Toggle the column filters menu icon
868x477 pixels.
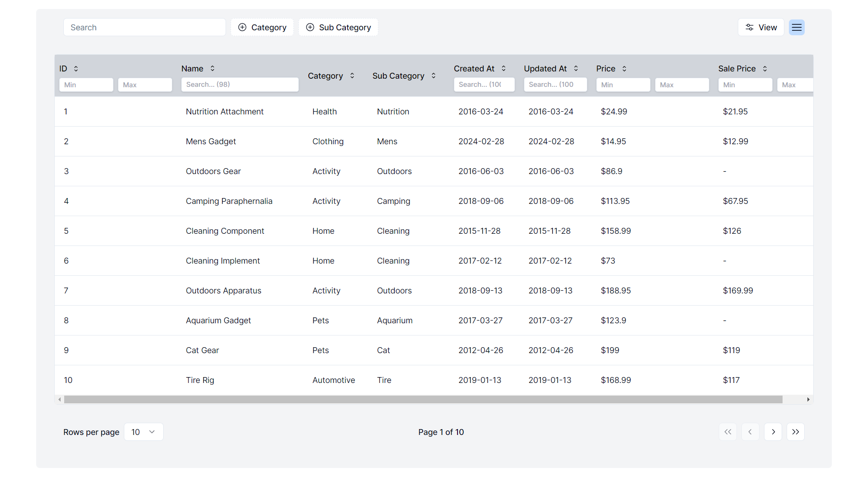pos(797,28)
